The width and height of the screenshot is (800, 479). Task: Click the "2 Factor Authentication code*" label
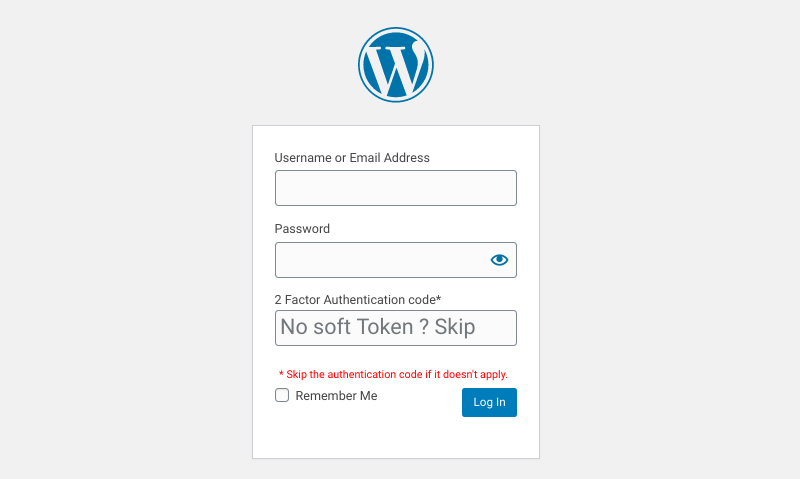358,299
